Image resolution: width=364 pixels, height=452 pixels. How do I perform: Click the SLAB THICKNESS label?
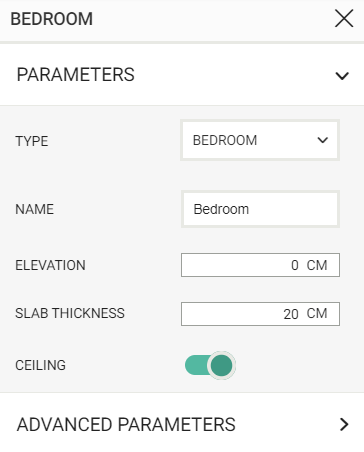pyautogui.click(x=70, y=313)
